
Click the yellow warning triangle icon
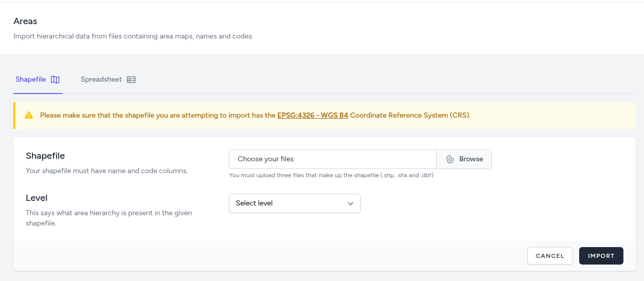[x=29, y=116]
